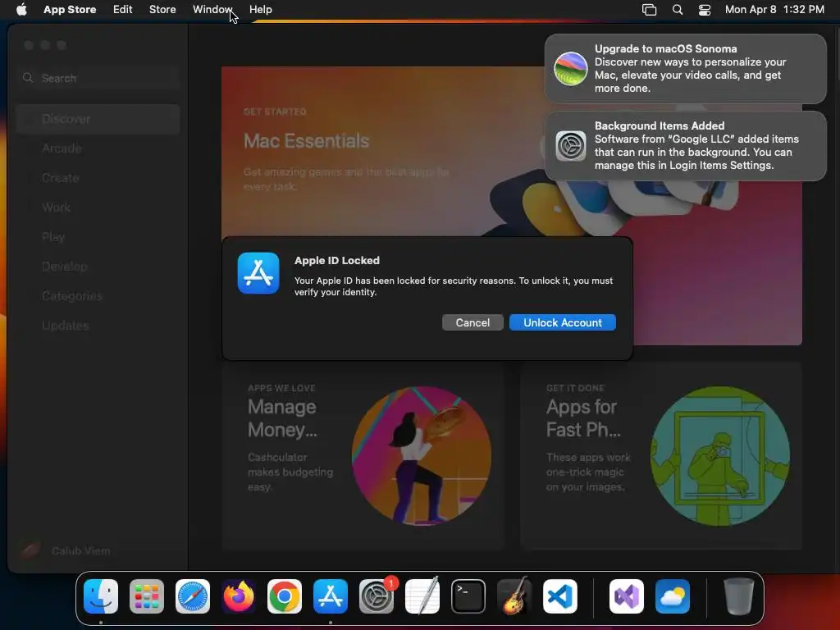Click the Unlock Account button

tap(563, 322)
